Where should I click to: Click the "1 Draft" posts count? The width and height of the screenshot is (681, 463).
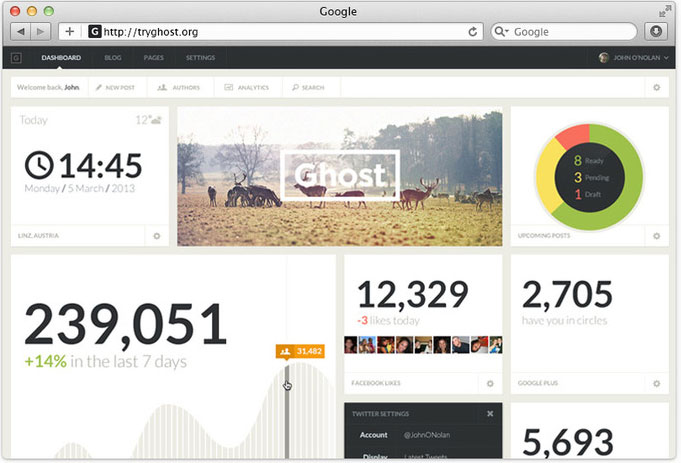point(588,194)
